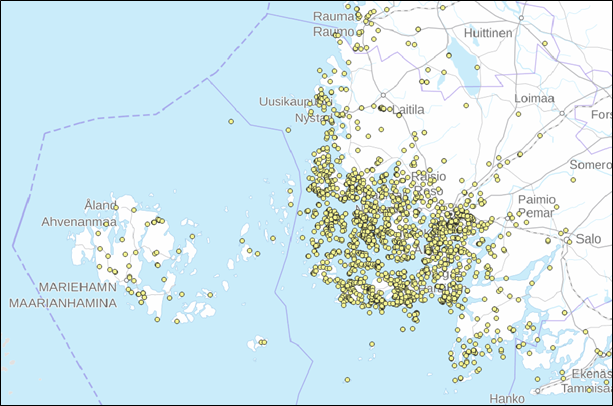
Task: Click the Uusikaupunki label
Action: pos(289,102)
